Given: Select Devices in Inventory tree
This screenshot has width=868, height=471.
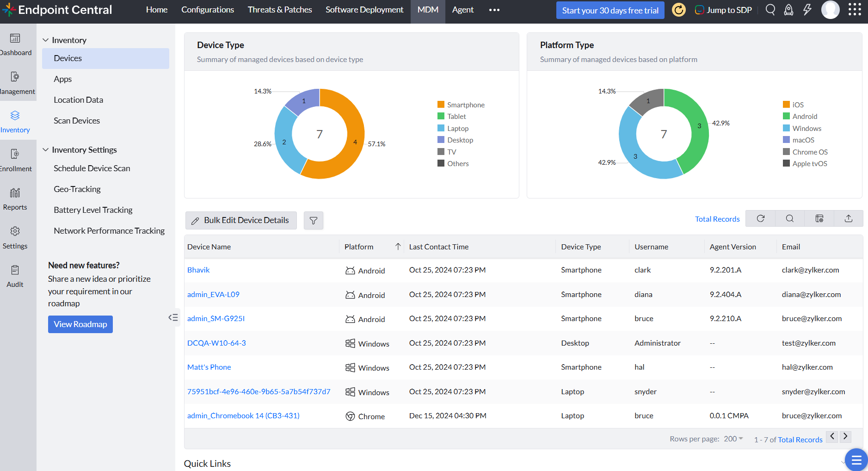Looking at the screenshot, I should (105, 58).
